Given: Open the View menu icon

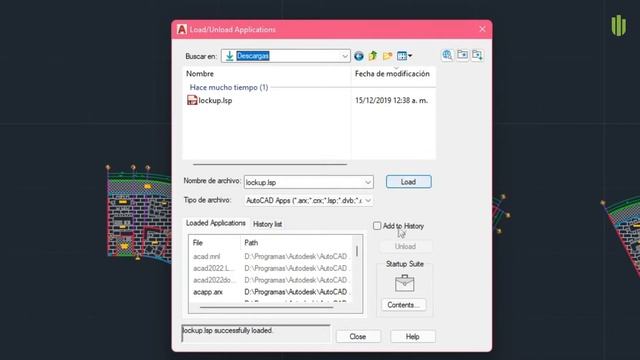Looking at the screenshot, I should pyautogui.click(x=404, y=56).
